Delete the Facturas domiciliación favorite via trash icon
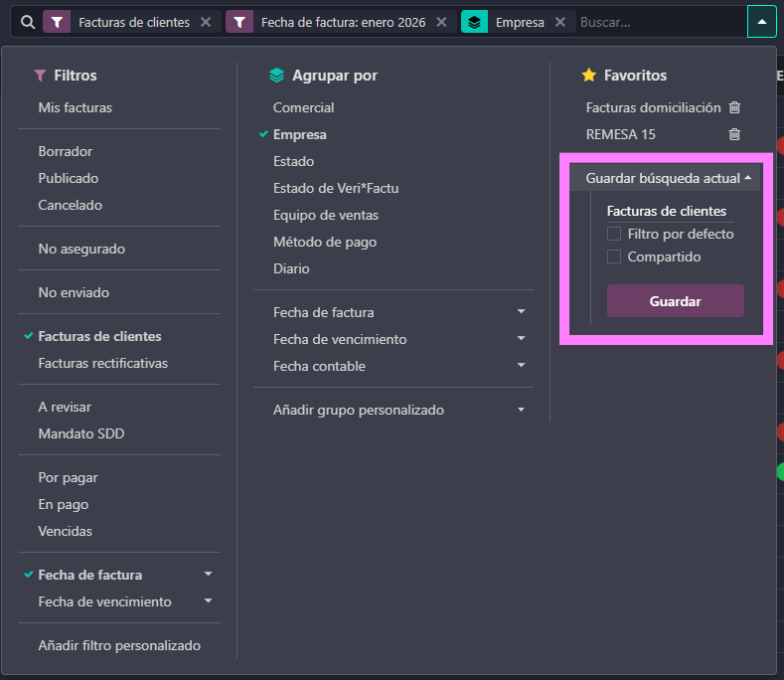The image size is (784, 680). click(x=734, y=107)
